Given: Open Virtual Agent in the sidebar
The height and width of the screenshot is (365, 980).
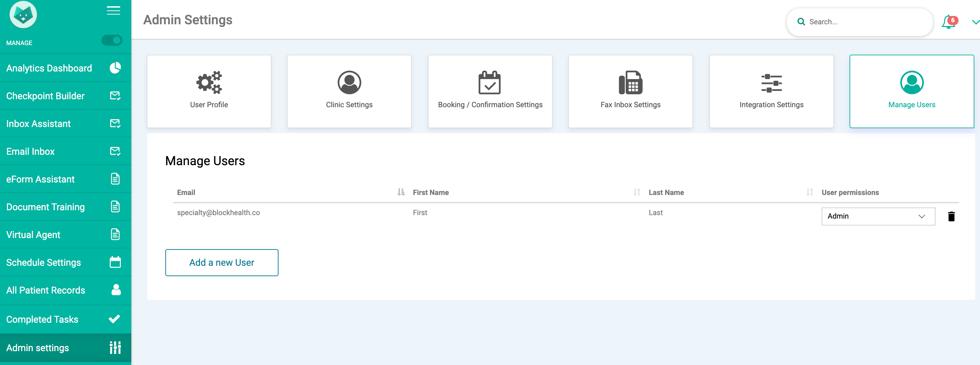Looking at the screenshot, I should click(65, 235).
